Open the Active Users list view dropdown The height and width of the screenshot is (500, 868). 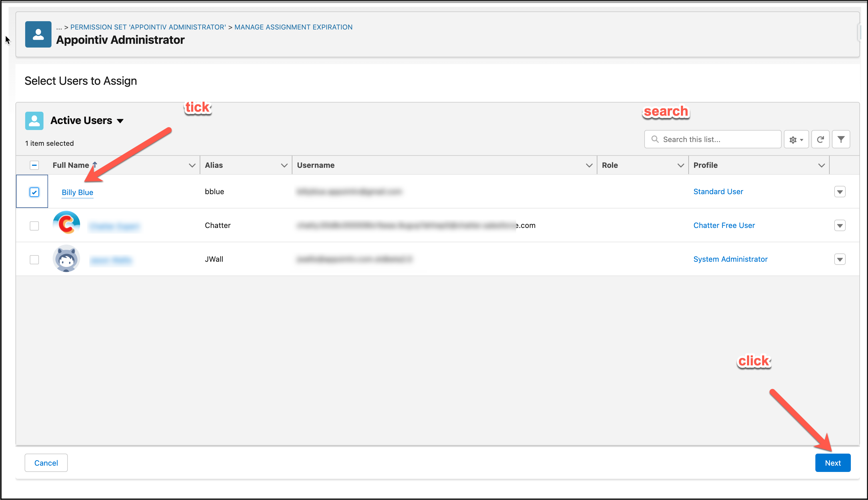tap(120, 121)
